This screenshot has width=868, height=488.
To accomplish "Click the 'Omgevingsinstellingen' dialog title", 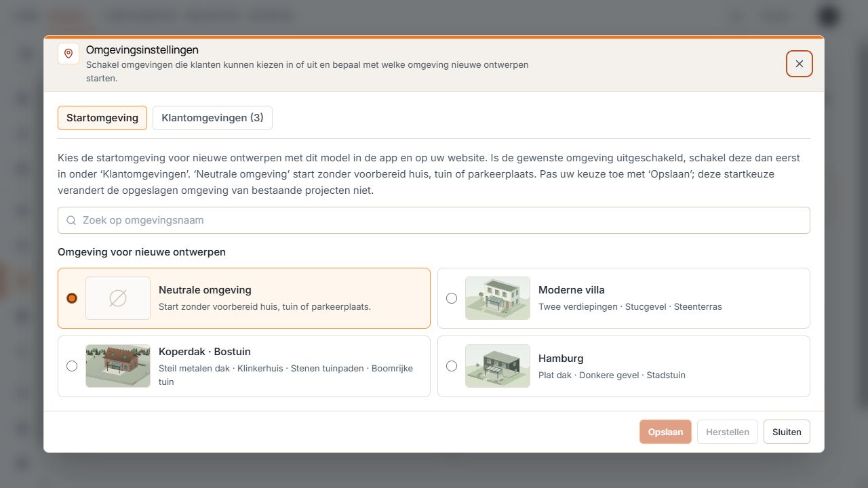I will point(142,50).
